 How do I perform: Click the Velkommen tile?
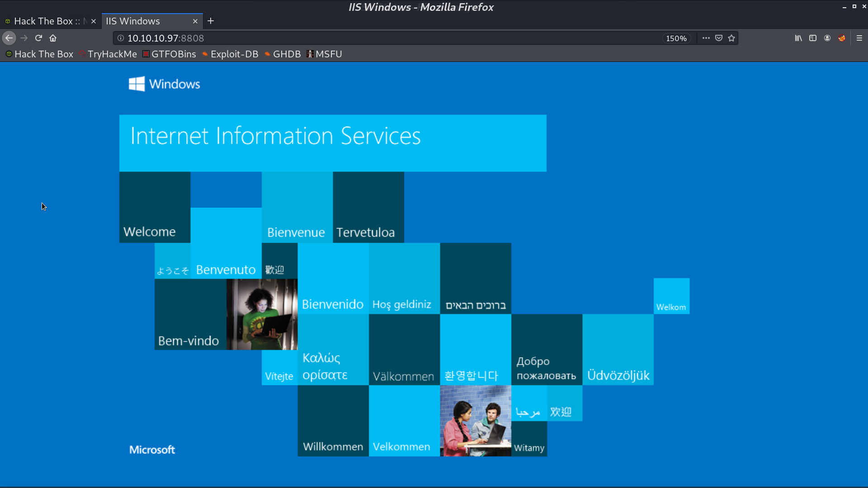tap(404, 421)
